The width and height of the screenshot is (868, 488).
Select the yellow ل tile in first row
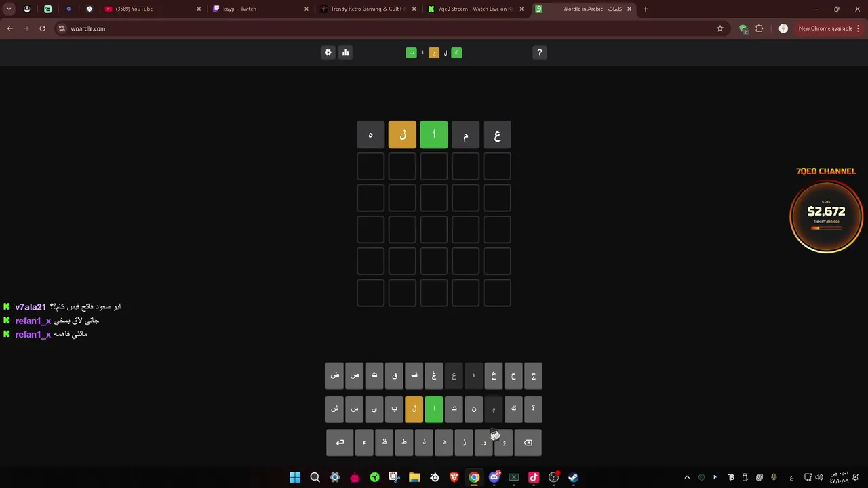pos(402,135)
